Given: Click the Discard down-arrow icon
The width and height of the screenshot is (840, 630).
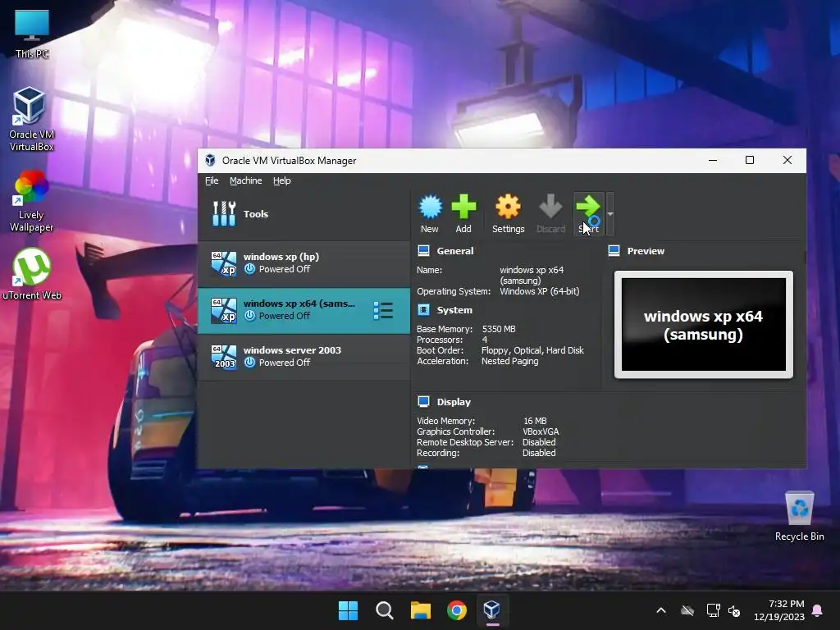Looking at the screenshot, I should coord(550,208).
